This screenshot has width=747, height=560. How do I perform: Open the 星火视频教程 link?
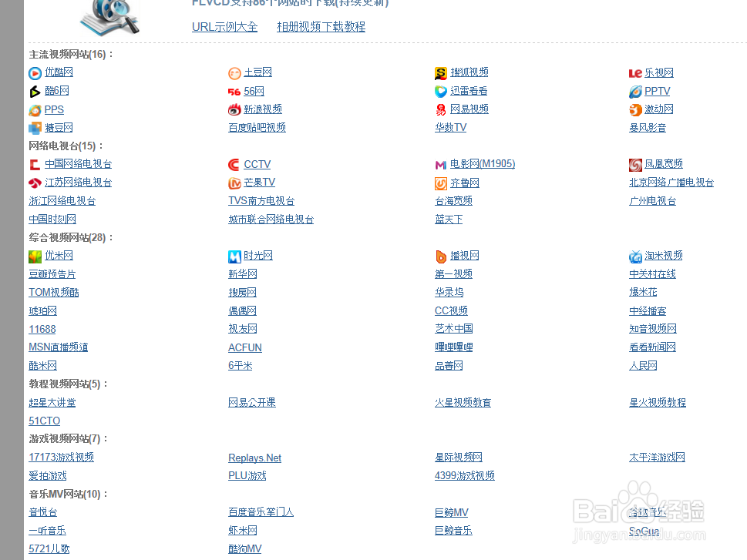(657, 403)
